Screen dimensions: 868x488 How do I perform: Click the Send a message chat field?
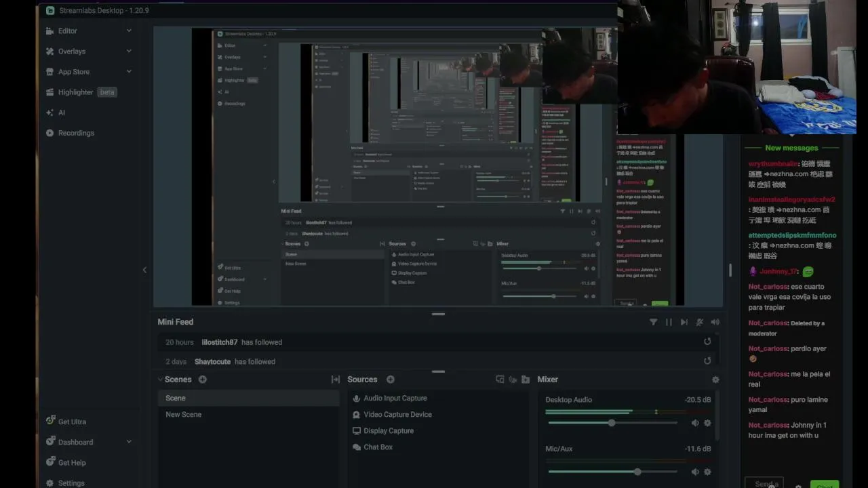pos(764,483)
